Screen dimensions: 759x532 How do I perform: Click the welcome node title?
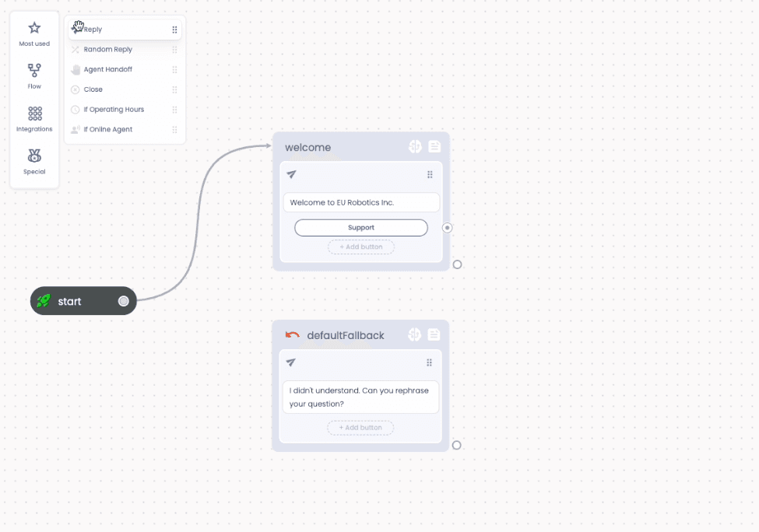307,148
